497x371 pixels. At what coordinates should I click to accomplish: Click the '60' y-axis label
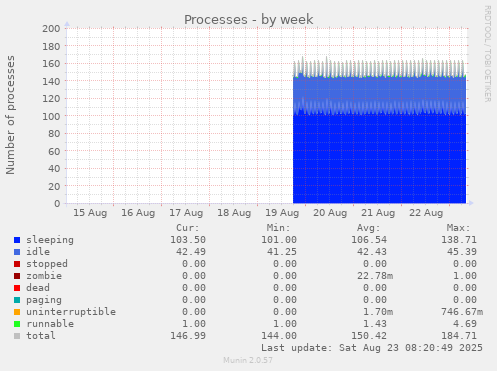(x=54, y=151)
